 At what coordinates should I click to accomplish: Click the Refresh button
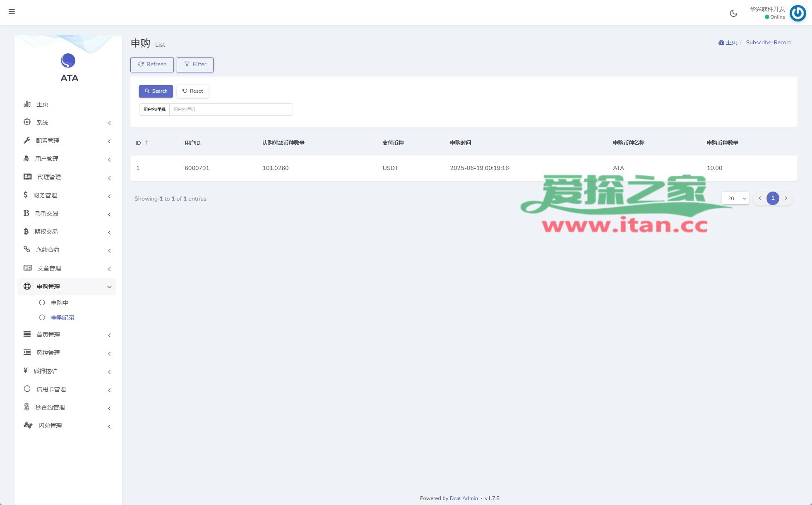coord(152,65)
